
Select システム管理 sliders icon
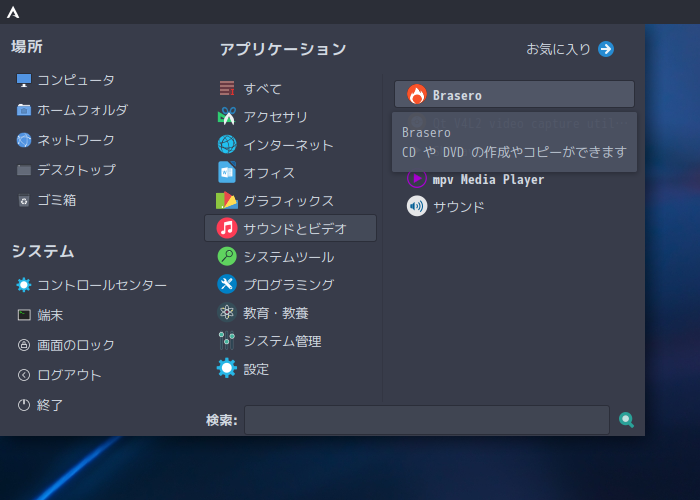227,341
